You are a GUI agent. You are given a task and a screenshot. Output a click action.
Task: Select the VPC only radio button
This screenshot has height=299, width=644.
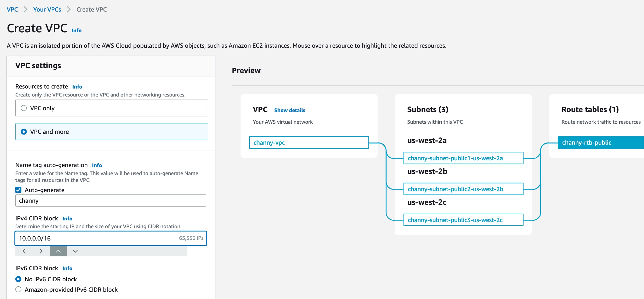[x=23, y=108]
